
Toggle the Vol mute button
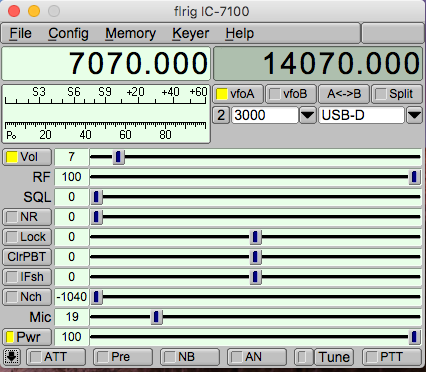click(x=27, y=157)
